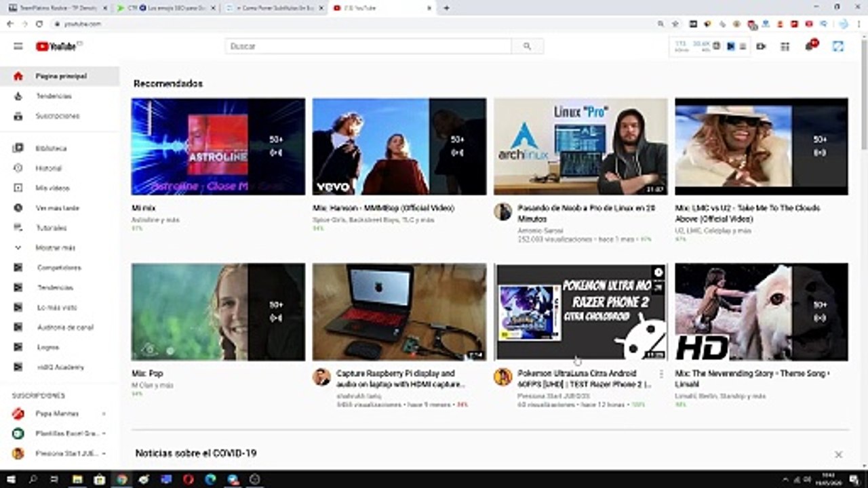
Task: Focus the Buscar search field
Action: point(368,46)
